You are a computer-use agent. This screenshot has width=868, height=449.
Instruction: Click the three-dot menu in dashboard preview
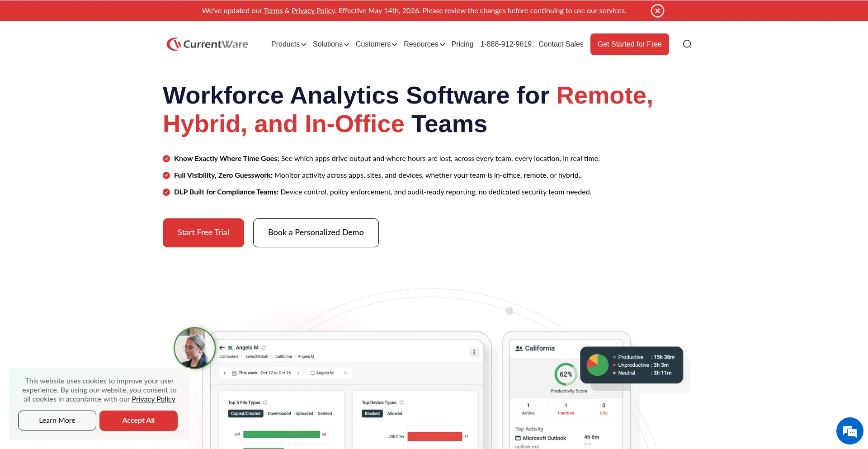coord(474,352)
